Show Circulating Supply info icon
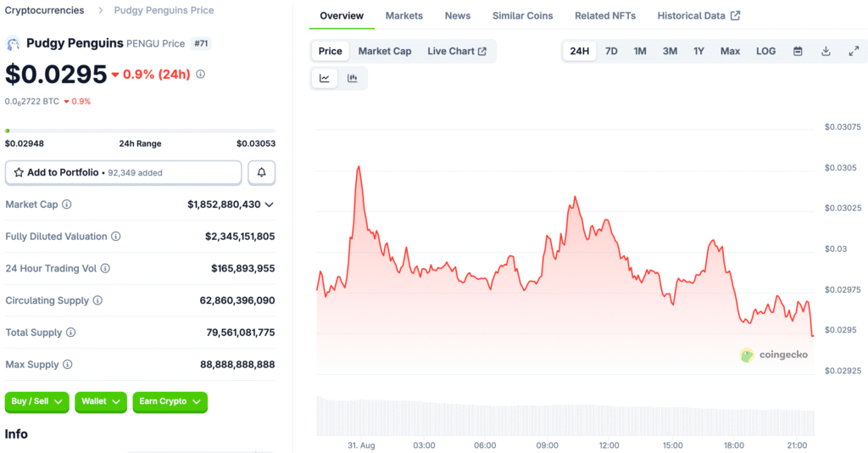868x453 pixels. (97, 300)
